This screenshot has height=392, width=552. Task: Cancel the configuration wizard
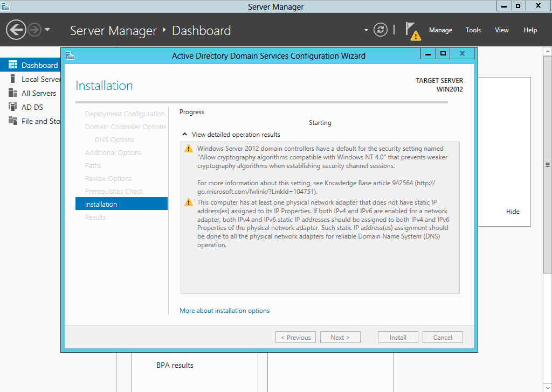(443, 337)
